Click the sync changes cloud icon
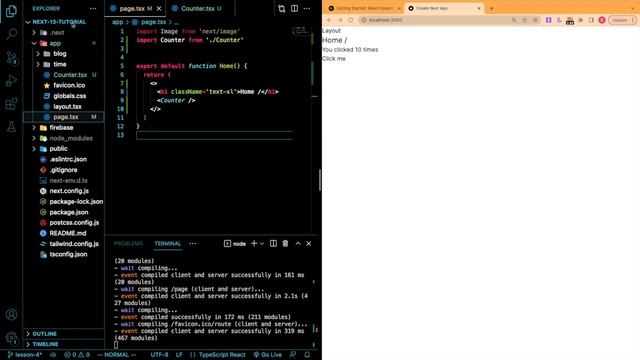 point(53,355)
